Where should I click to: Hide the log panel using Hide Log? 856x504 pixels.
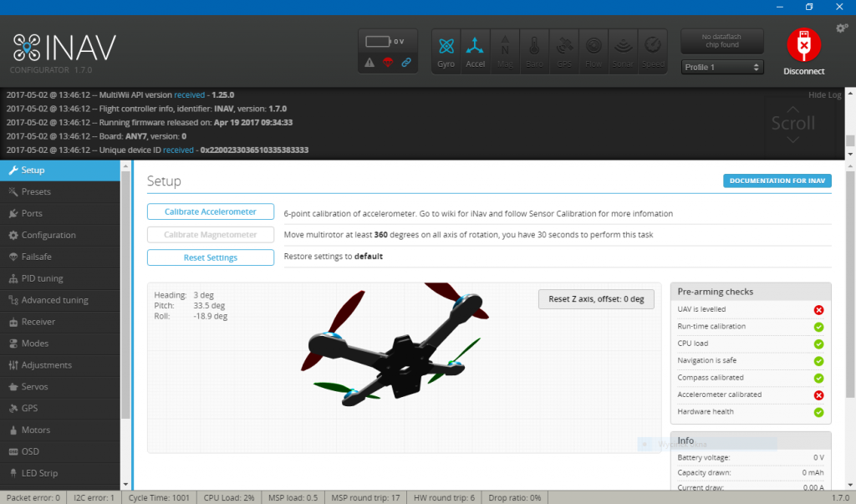(824, 94)
